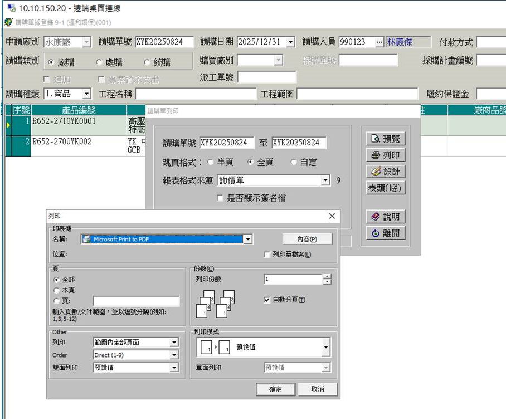Click the ellipsis button beside 請購人員

coord(379,42)
